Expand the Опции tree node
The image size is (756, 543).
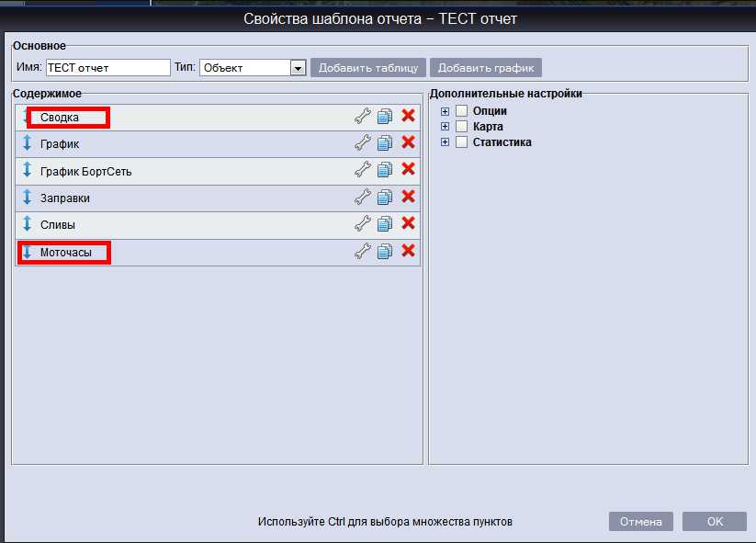click(x=445, y=111)
